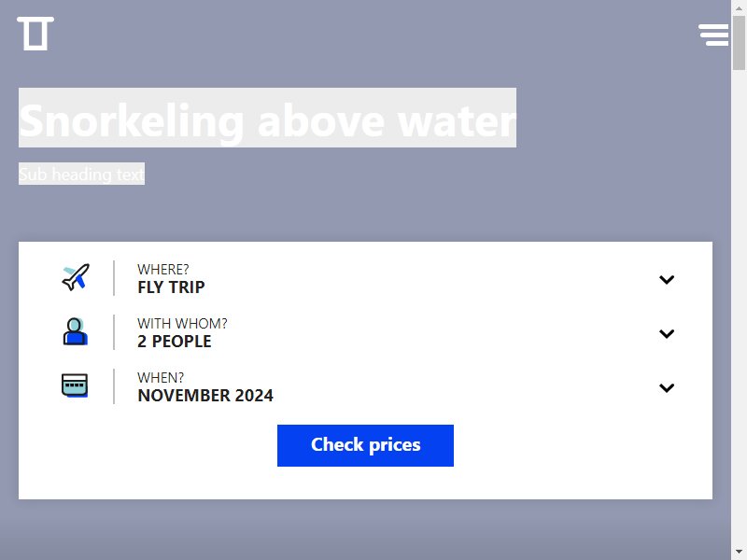Click the Snorkeling above water heading
747x560 pixels.
tap(267, 119)
